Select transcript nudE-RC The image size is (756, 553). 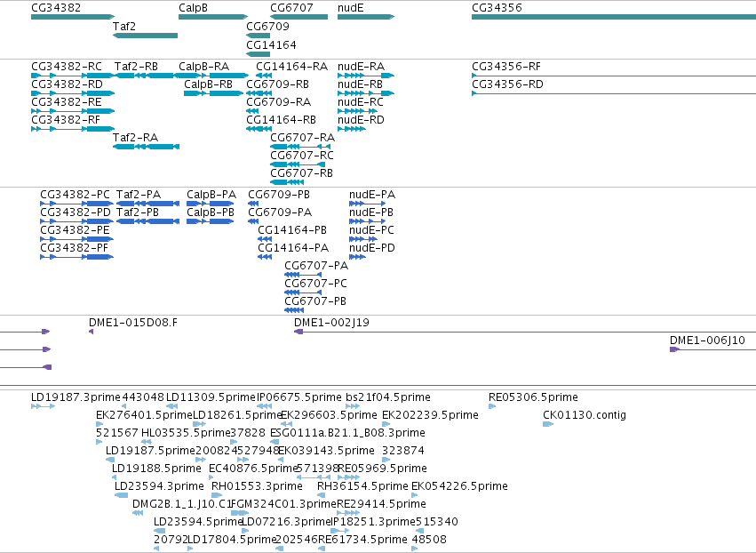[361, 102]
